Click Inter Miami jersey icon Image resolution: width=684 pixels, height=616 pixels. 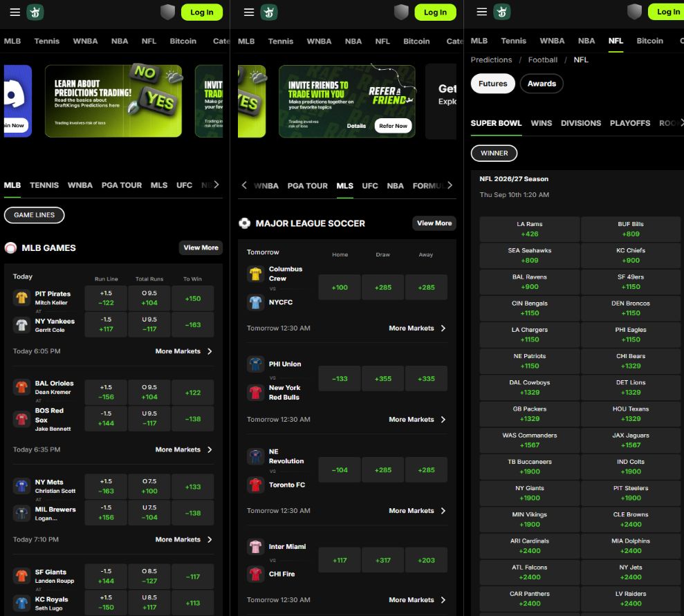click(x=256, y=547)
